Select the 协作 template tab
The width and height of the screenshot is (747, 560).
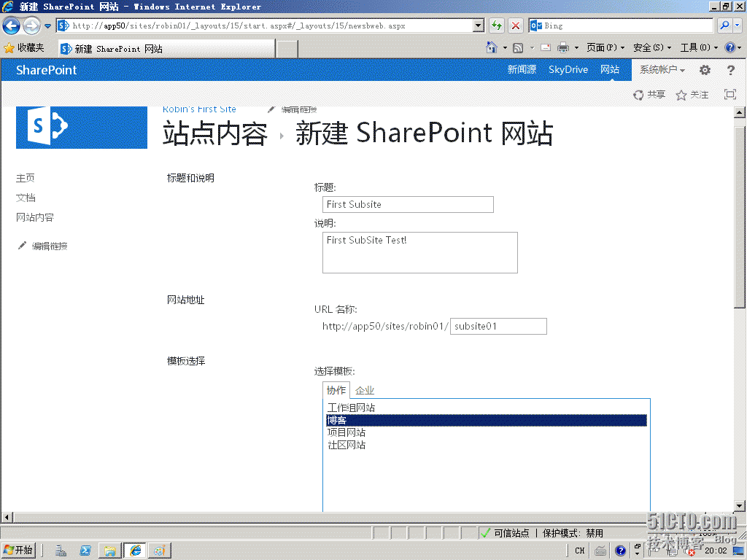(336, 390)
